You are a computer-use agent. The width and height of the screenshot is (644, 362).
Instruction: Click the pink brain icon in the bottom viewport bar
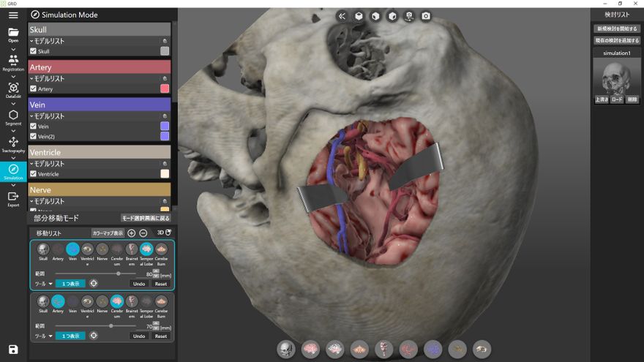(310, 350)
